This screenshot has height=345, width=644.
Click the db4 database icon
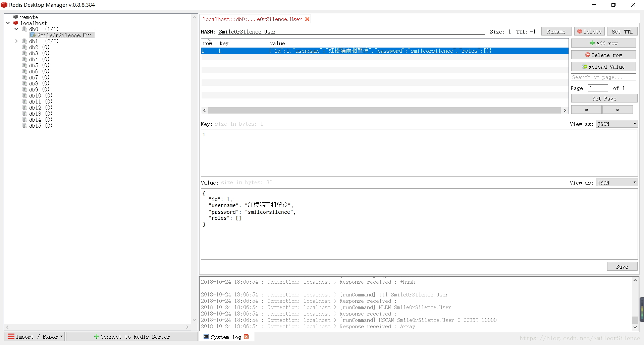[x=24, y=59]
